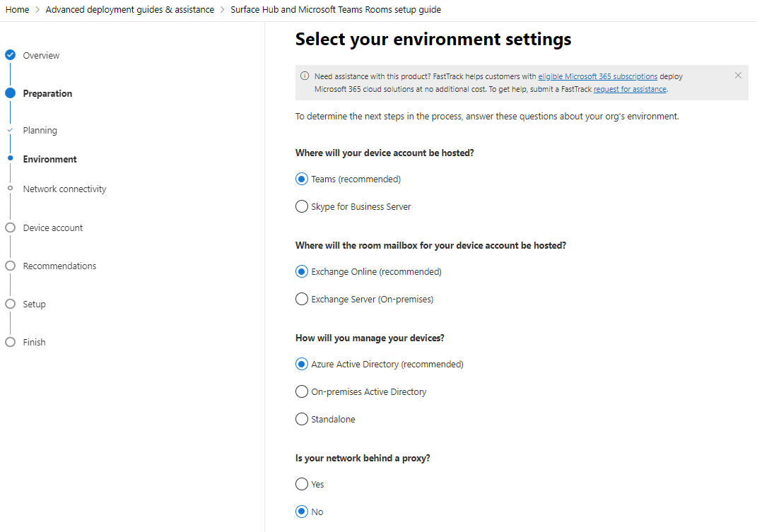Click the Device account step circle
Image resolution: width=757 pixels, height=532 pixels.
click(x=10, y=227)
